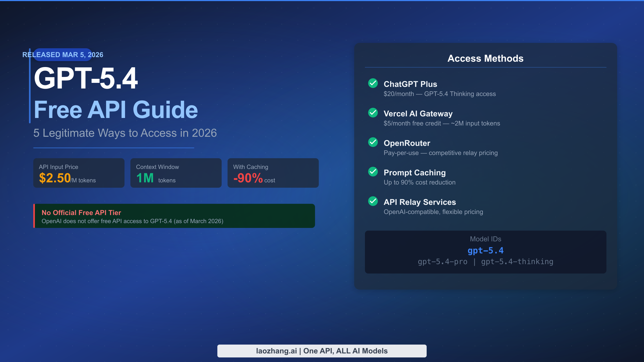The image size is (644, 362).
Task: Click the ChatGPT Plus title text
Action: tap(410, 84)
